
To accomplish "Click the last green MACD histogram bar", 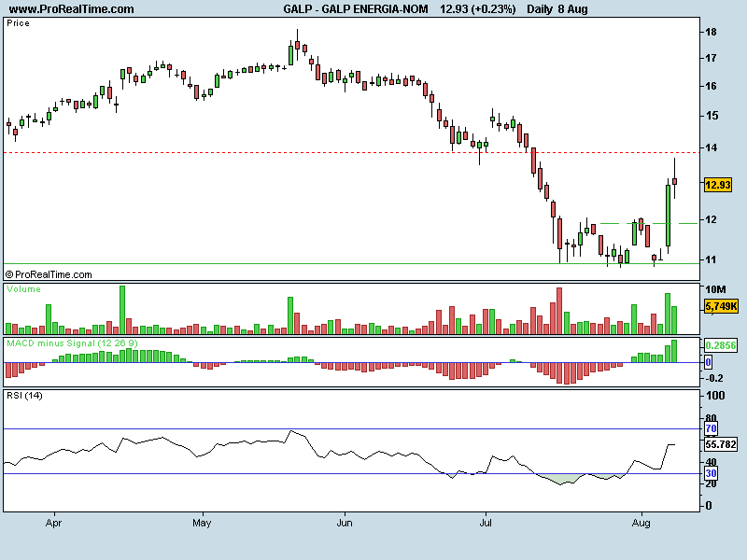I will 674,352.
